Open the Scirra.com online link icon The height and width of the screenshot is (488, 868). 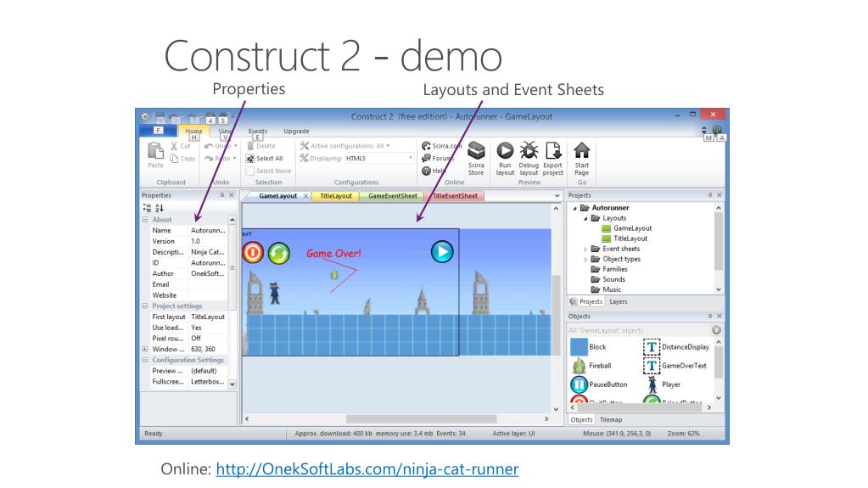coord(426,146)
